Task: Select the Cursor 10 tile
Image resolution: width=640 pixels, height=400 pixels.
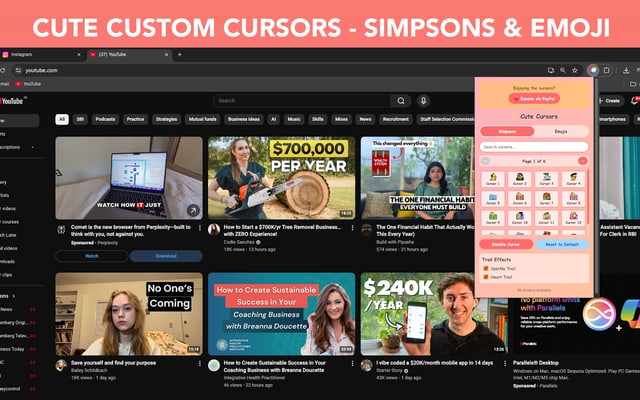Action: pos(520,218)
